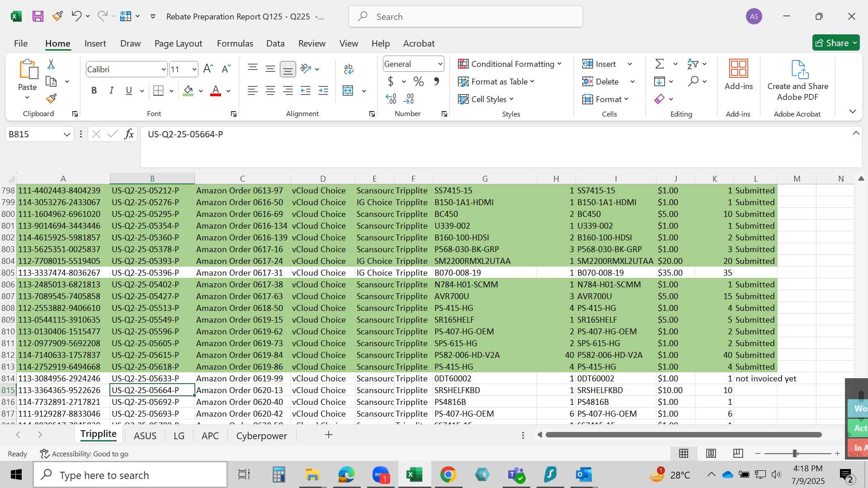The image size is (868, 488).
Task: Open the Paste options dropdown arrow
Action: pyautogui.click(x=27, y=98)
